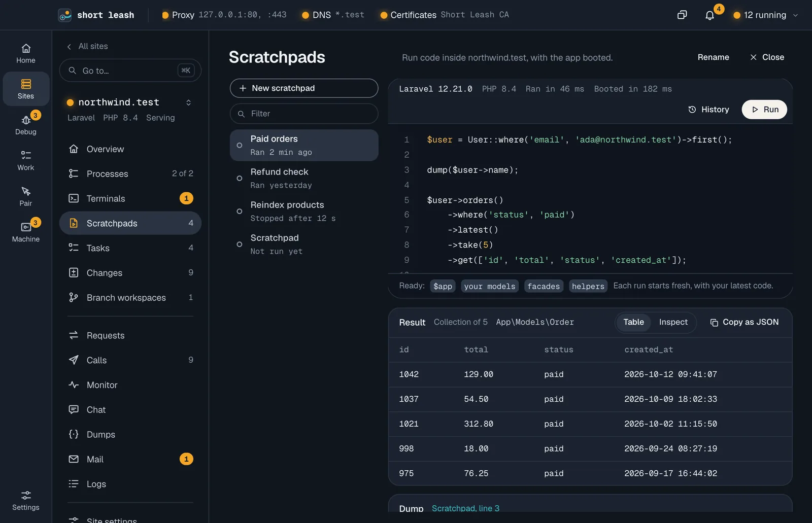Open Processes in site navigation

click(x=130, y=173)
